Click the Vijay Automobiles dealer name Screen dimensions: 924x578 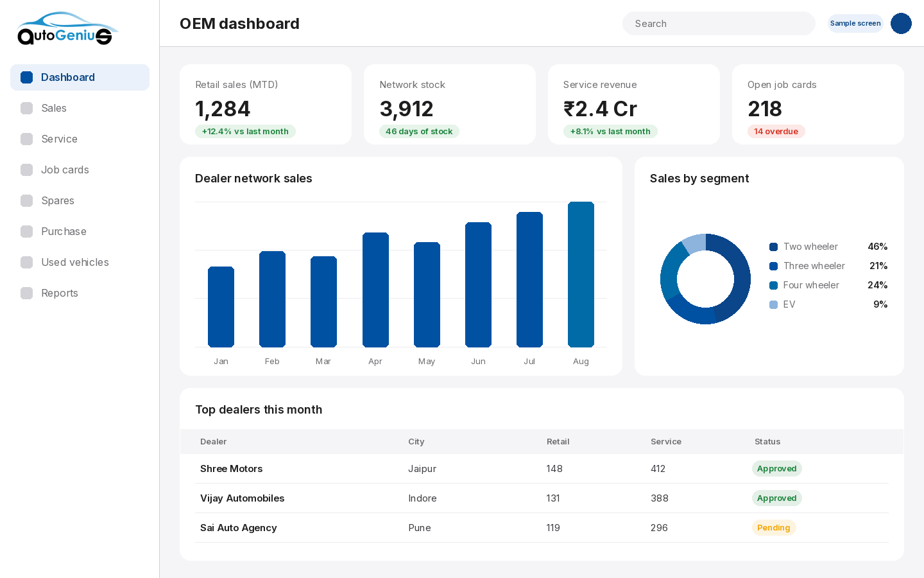click(243, 498)
